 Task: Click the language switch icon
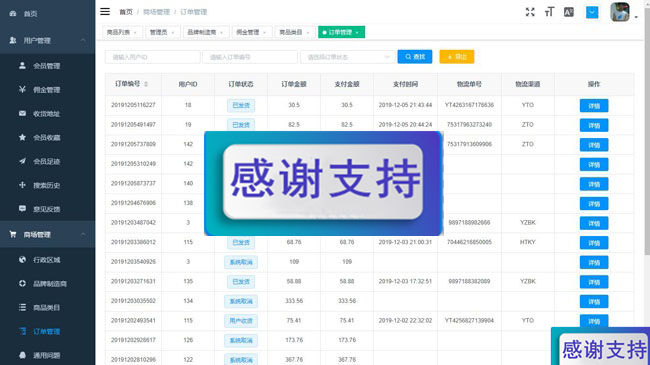pyautogui.click(x=569, y=12)
